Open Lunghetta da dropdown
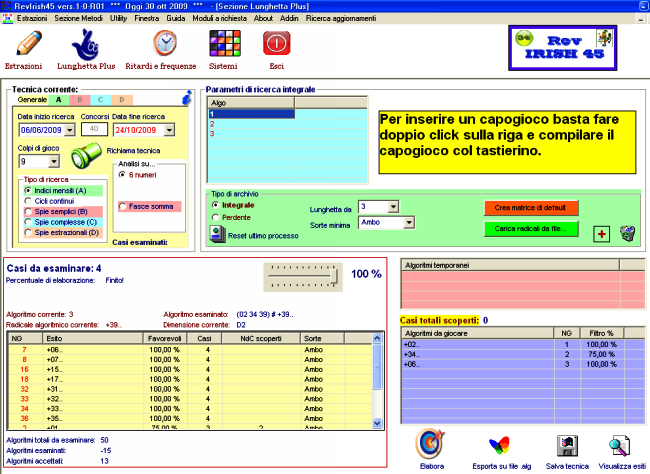This screenshot has height=474, width=650. pos(393,207)
